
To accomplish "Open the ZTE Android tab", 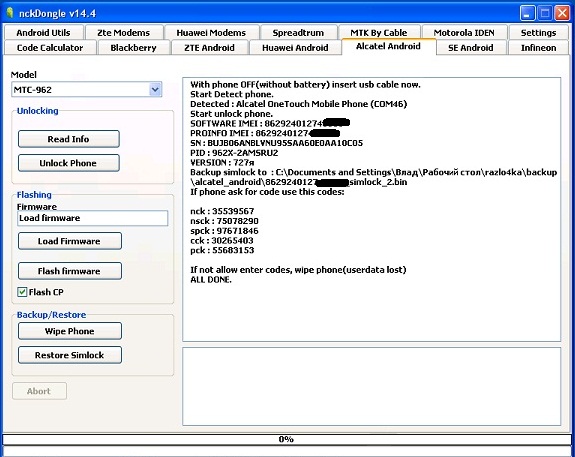I will point(209,48).
